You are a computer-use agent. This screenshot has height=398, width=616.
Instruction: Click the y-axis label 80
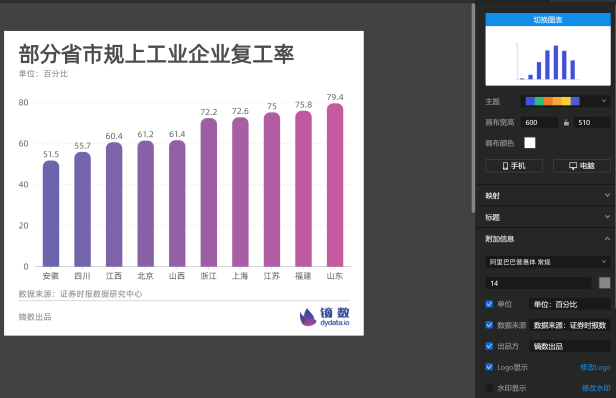24,103
